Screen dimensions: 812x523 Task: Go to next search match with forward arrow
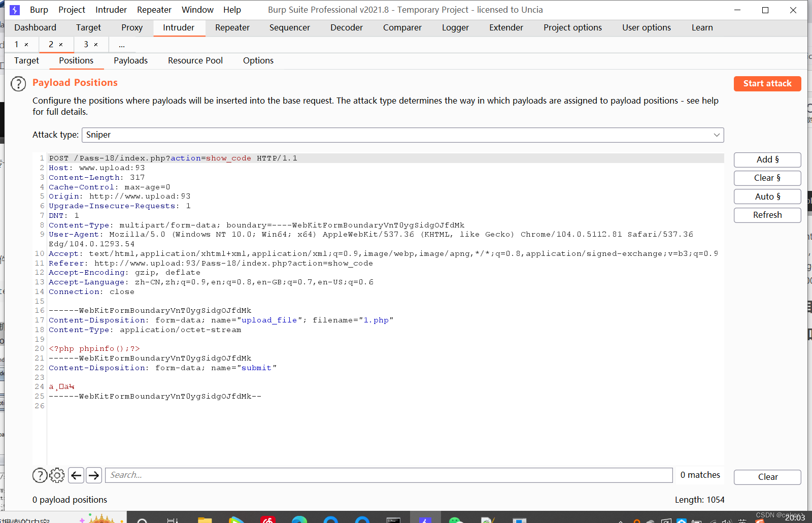tap(94, 475)
